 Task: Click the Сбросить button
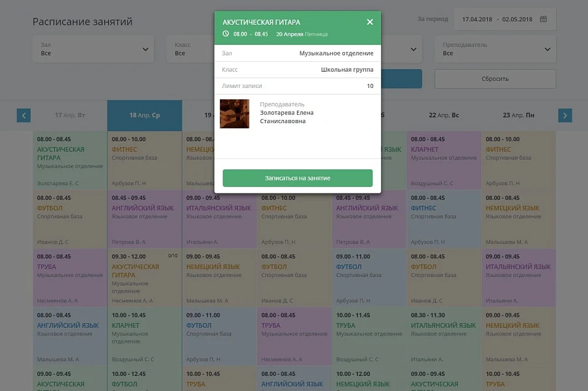[x=495, y=79]
